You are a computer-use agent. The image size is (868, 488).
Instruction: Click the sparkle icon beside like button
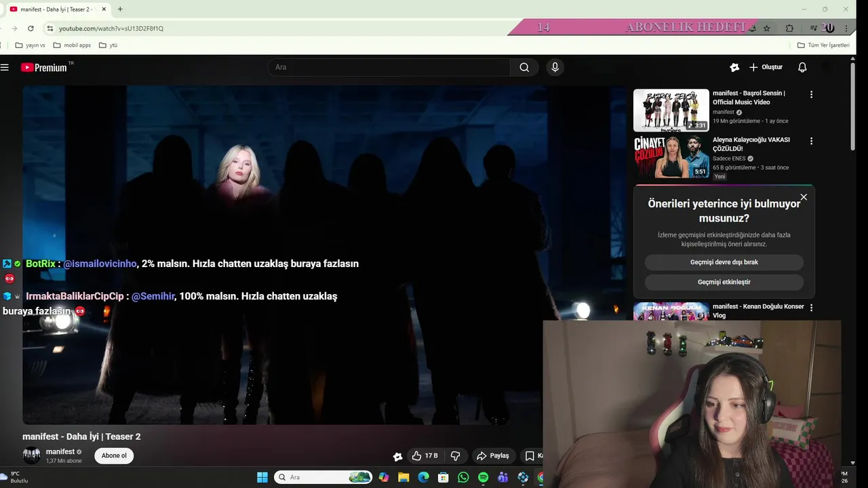[398, 456]
